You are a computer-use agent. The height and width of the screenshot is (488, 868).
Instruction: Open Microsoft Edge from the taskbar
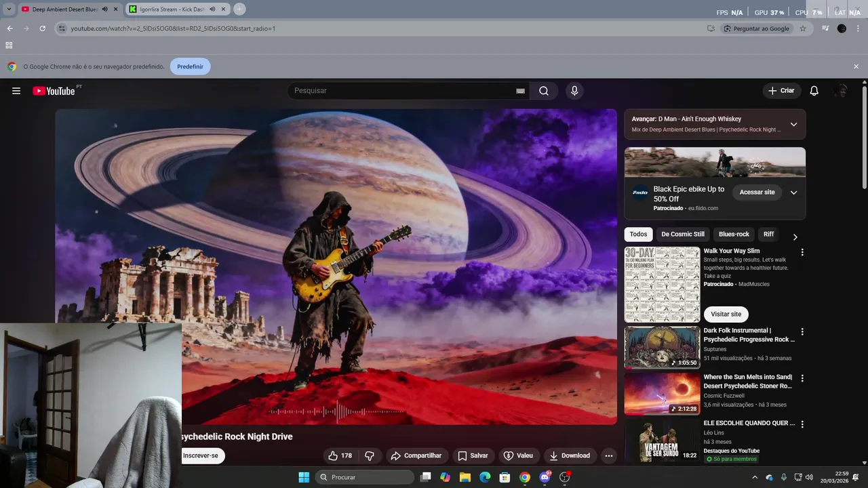[485, 477]
